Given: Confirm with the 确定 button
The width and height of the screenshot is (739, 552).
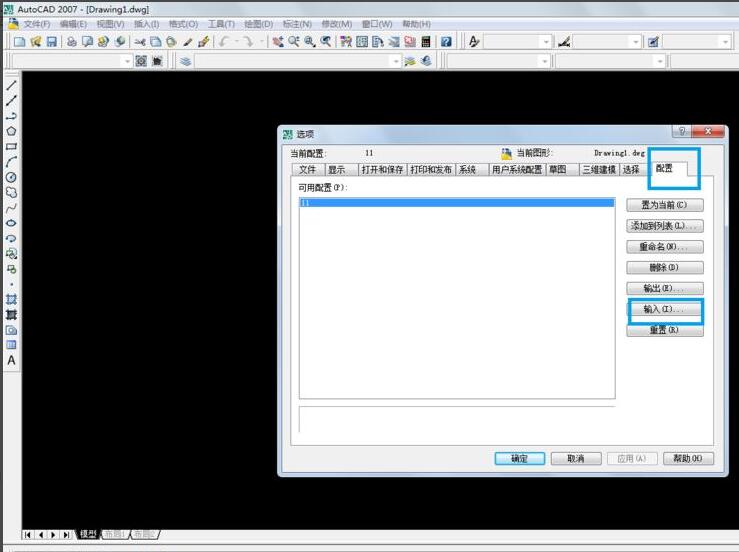Looking at the screenshot, I should [519, 459].
